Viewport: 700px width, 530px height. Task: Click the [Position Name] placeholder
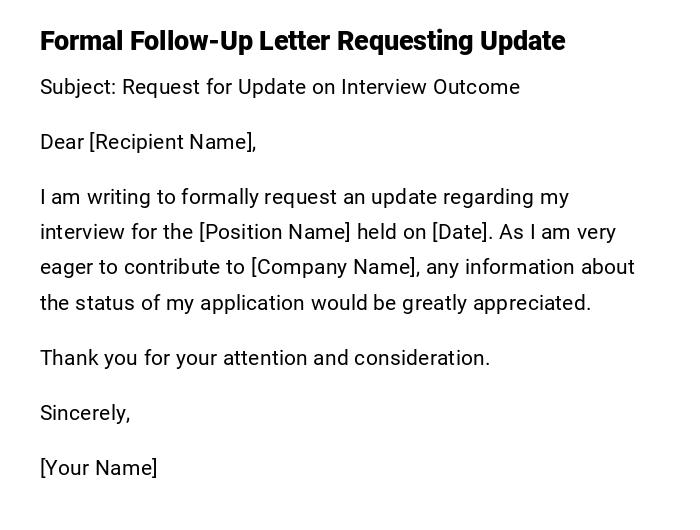tap(275, 232)
